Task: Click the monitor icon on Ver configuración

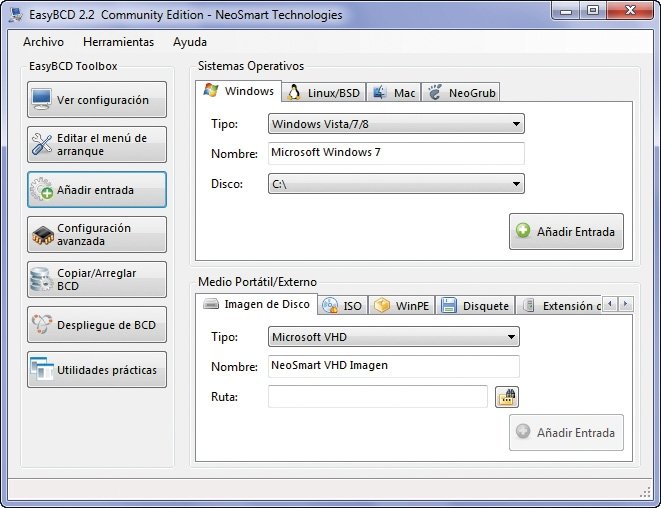Action: click(x=42, y=99)
